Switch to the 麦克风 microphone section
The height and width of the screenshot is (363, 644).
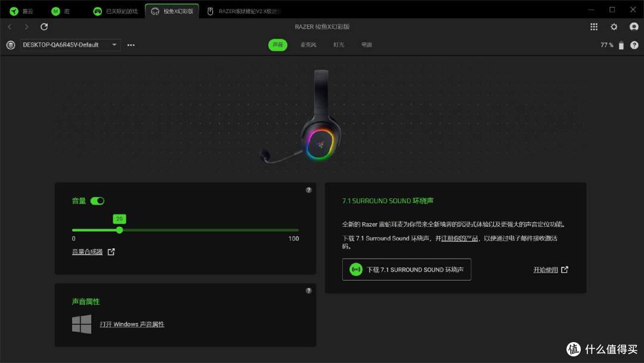pos(308,45)
